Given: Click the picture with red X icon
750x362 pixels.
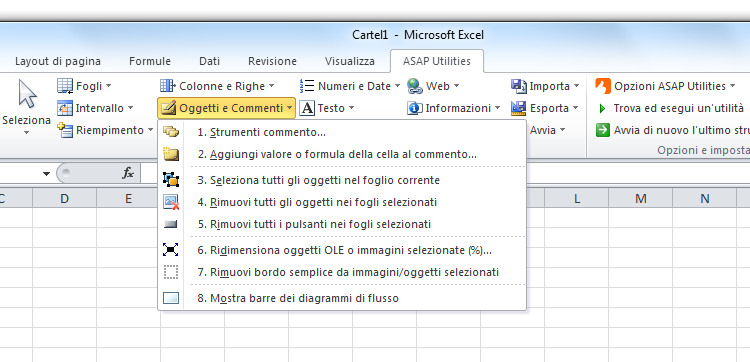Looking at the screenshot, I should (171, 202).
